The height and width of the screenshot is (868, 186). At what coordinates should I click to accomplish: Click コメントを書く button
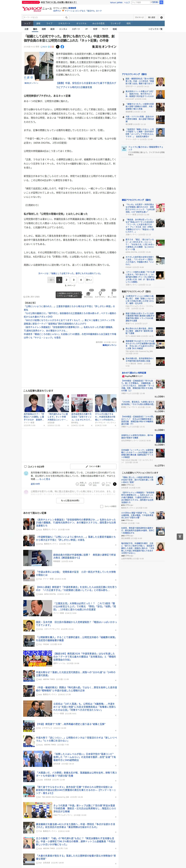click(x=93, y=466)
